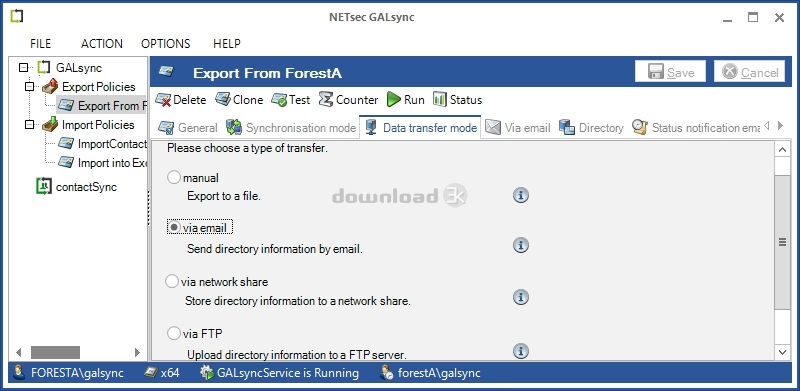800x391 pixels.
Task: Choose the via network share option
Action: point(172,281)
